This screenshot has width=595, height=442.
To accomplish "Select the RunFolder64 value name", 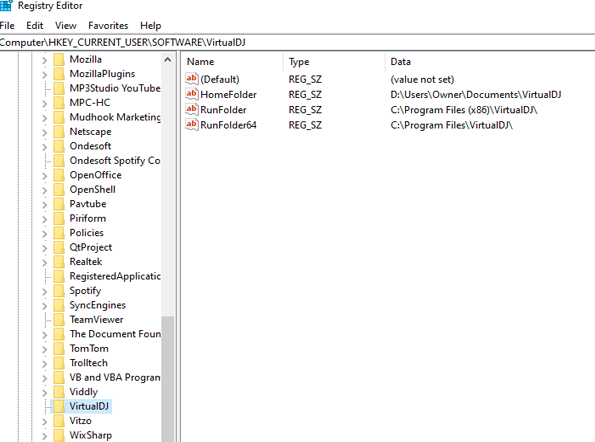I will (x=228, y=125).
